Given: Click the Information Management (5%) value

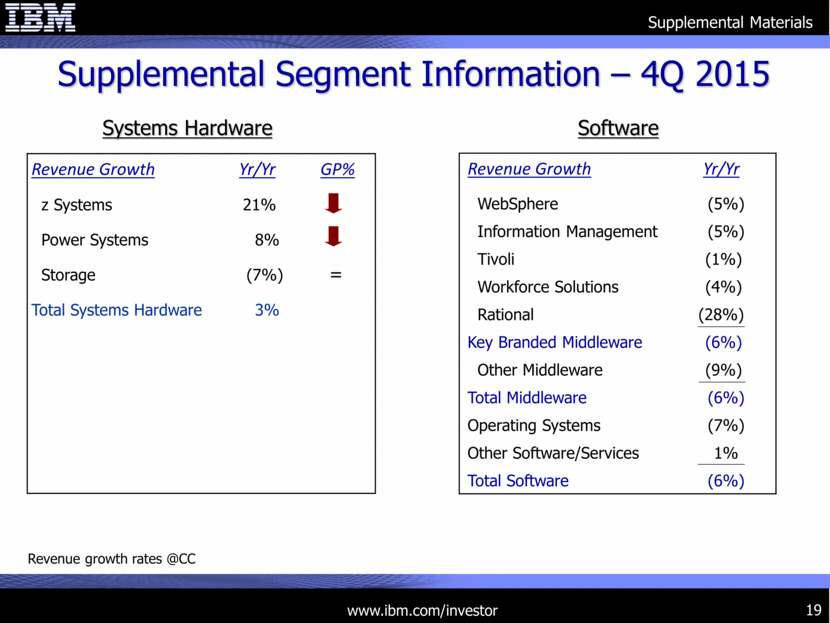Looking at the screenshot, I should pos(726,232).
